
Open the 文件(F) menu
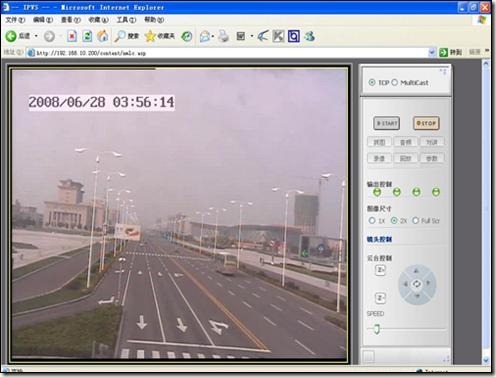pyautogui.click(x=15, y=20)
